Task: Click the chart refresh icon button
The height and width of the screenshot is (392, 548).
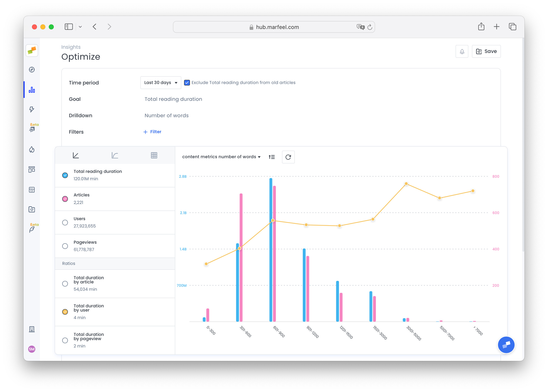Action: pyautogui.click(x=288, y=157)
